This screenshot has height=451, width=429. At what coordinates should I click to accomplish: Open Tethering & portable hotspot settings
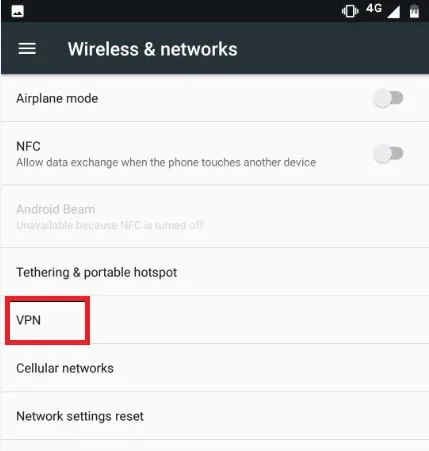coord(214,272)
